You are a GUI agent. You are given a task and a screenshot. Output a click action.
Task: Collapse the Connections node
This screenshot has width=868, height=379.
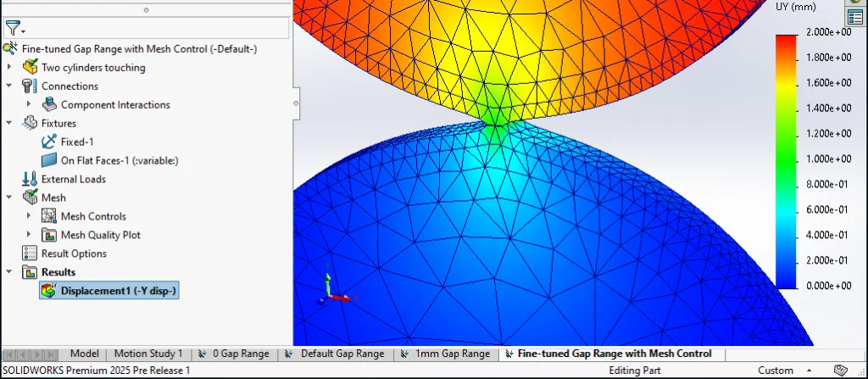[8, 86]
